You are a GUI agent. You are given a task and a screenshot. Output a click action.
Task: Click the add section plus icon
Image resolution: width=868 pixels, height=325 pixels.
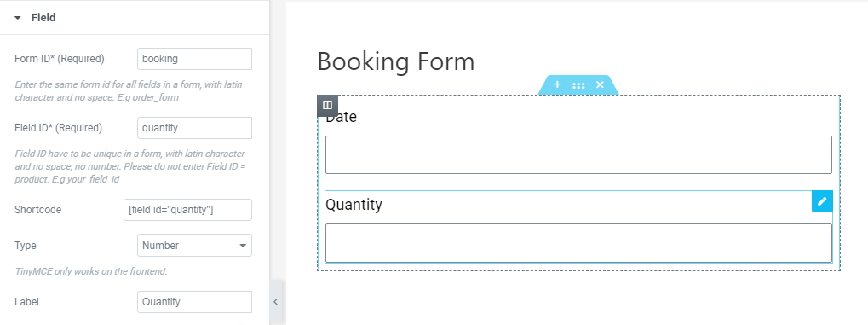pos(557,84)
